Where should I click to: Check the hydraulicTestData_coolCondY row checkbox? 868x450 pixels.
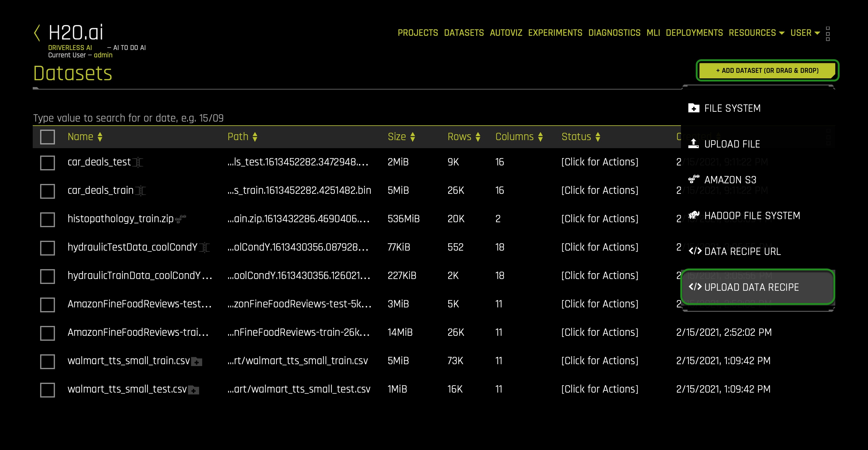pos(48,248)
